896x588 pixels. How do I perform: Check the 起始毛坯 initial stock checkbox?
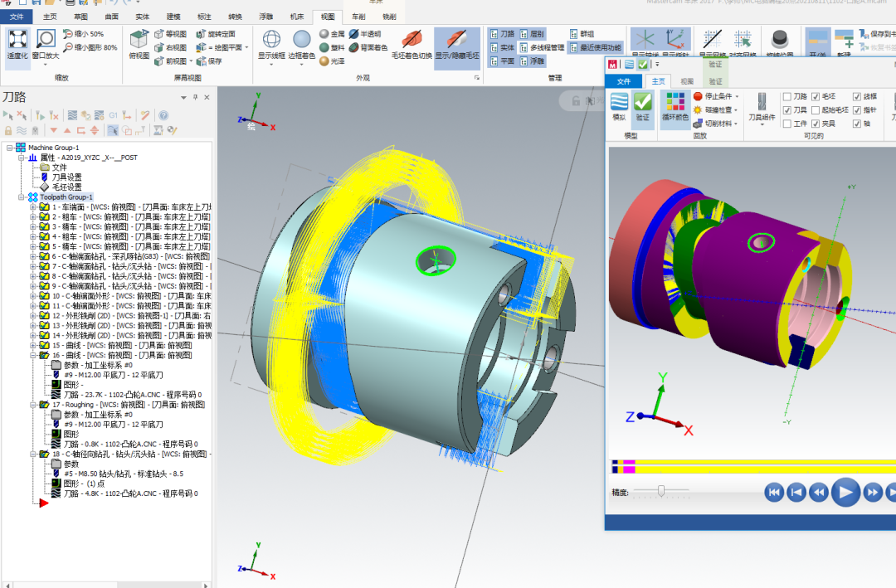pyautogui.click(x=816, y=110)
